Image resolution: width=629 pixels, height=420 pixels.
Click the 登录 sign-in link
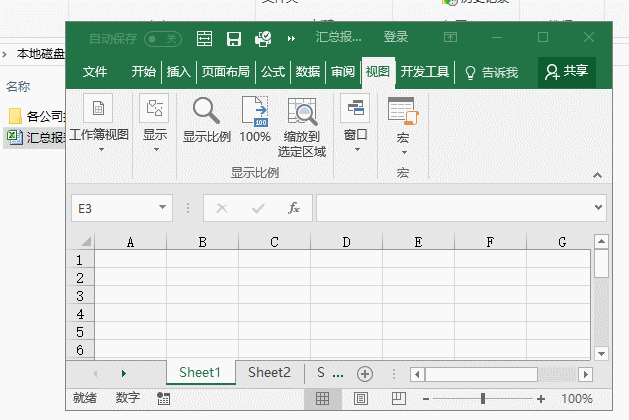coord(396,37)
